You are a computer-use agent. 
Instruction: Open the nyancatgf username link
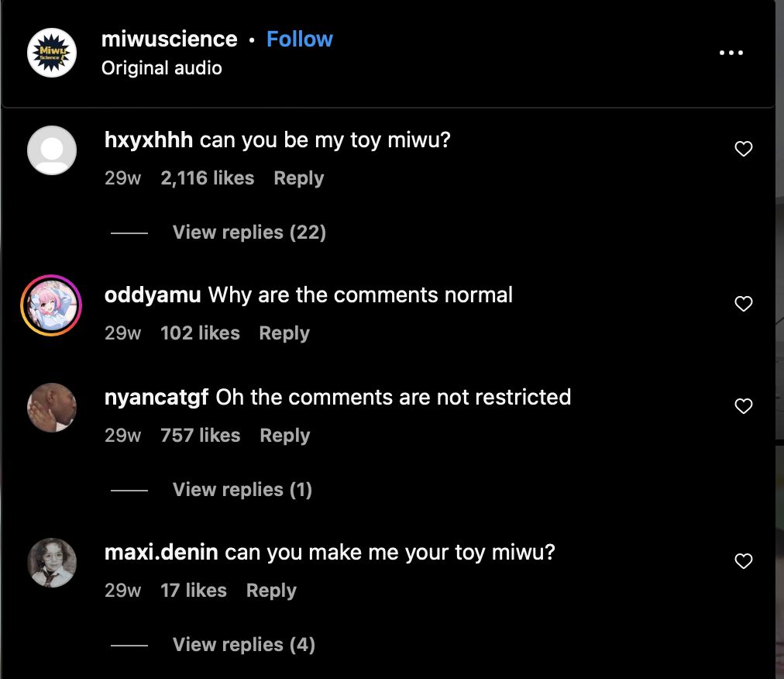coord(156,398)
